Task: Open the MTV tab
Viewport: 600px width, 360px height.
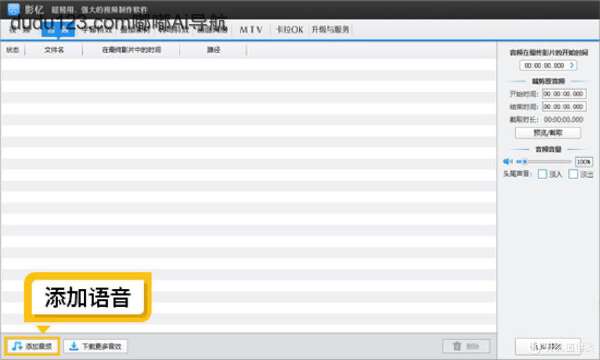Action: coord(251,29)
